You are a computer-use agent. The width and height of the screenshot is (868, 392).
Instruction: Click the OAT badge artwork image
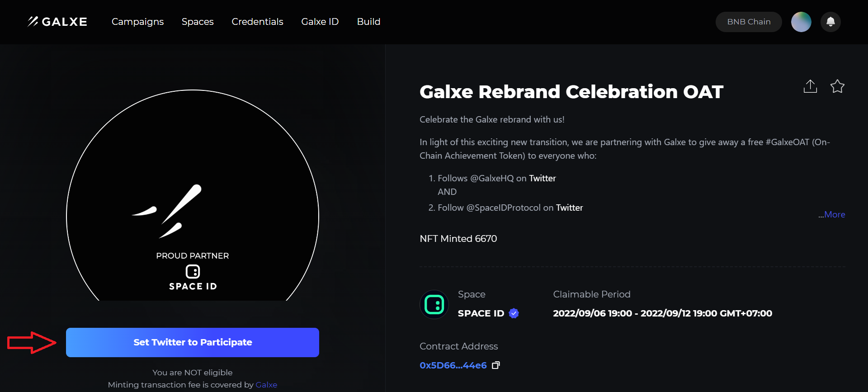tap(193, 195)
